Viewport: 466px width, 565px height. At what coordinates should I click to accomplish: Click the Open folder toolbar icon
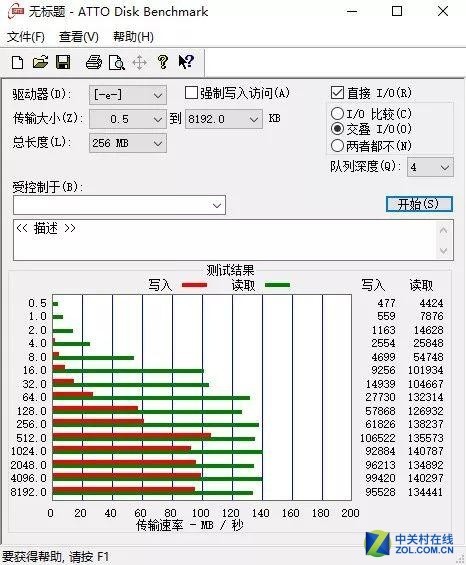(40, 62)
